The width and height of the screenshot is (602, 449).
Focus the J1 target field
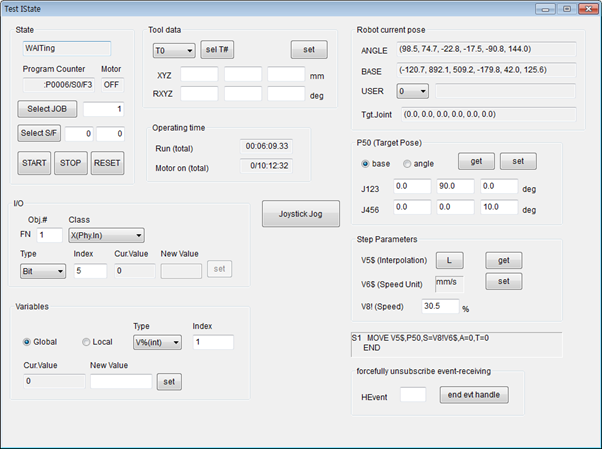click(x=412, y=186)
